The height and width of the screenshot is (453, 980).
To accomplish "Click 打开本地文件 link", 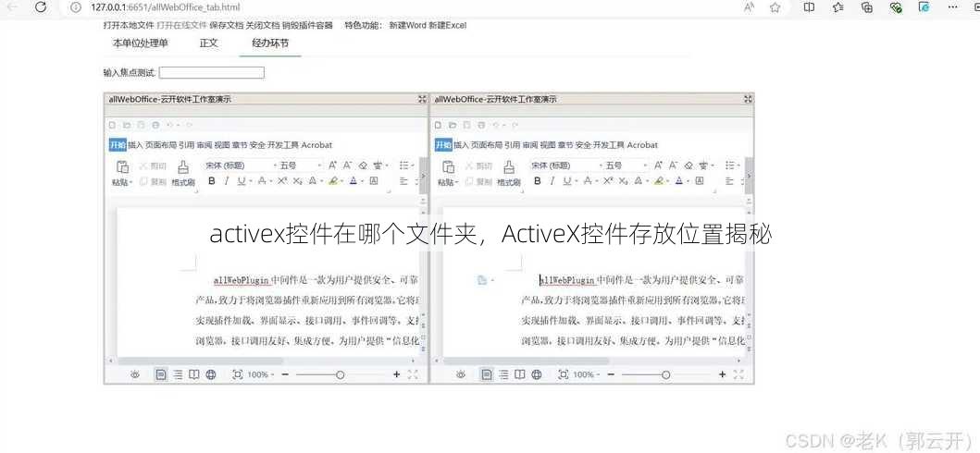I will (128, 26).
